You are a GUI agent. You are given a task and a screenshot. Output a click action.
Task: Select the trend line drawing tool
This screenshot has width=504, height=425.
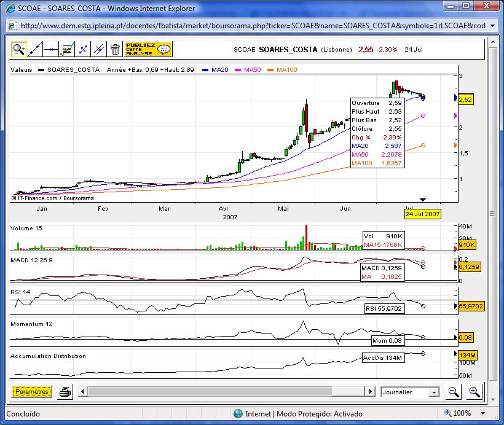point(34,49)
